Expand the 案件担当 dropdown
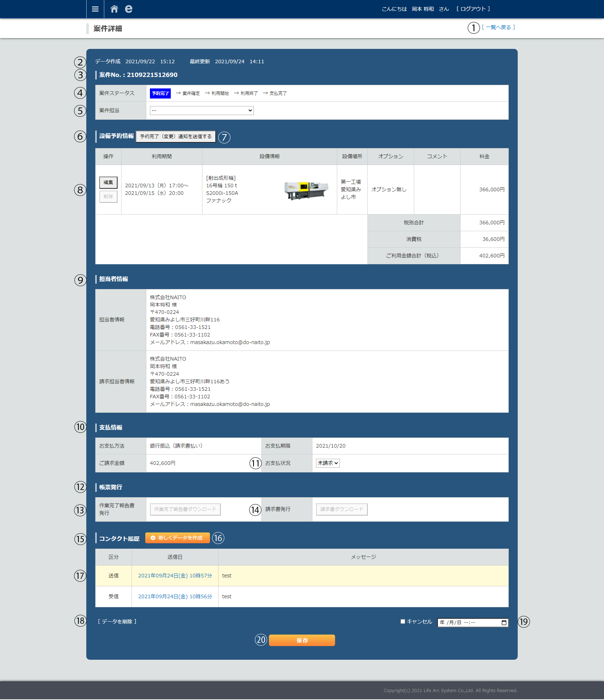The height and width of the screenshot is (700, 604). click(202, 111)
